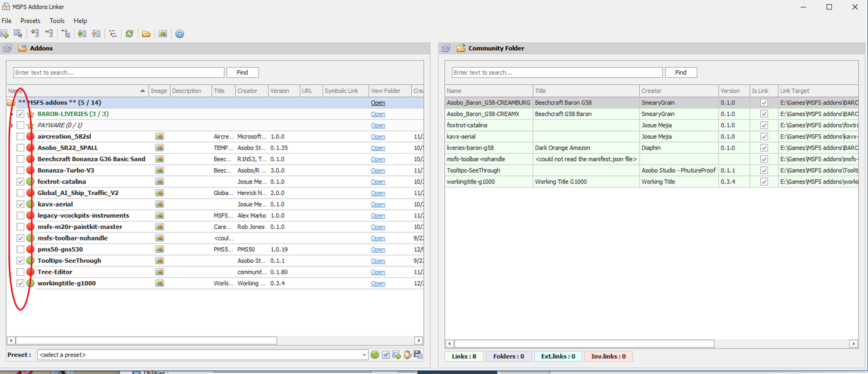Click the red sort list toolbar icon
Image resolution: width=868 pixels, height=374 pixels.
tap(113, 33)
